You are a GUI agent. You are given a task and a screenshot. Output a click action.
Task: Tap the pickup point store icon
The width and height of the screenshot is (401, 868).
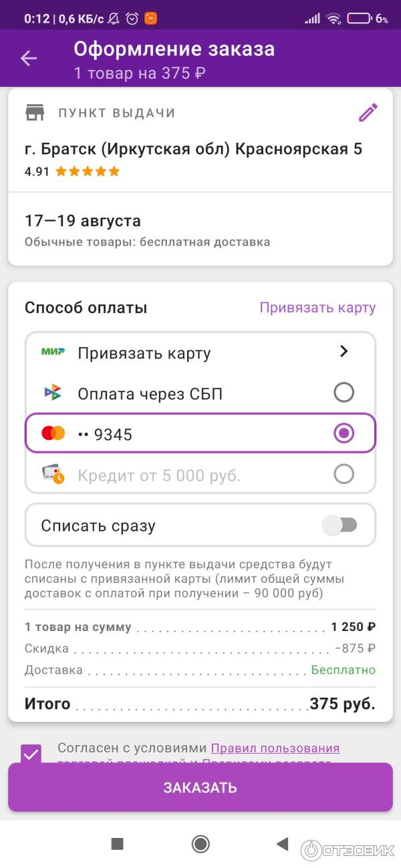[x=35, y=113]
